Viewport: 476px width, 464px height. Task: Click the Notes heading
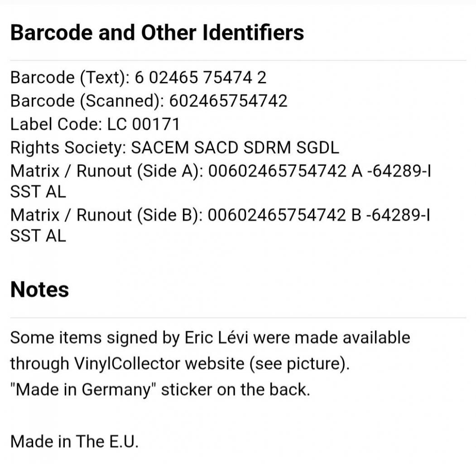[39, 290]
